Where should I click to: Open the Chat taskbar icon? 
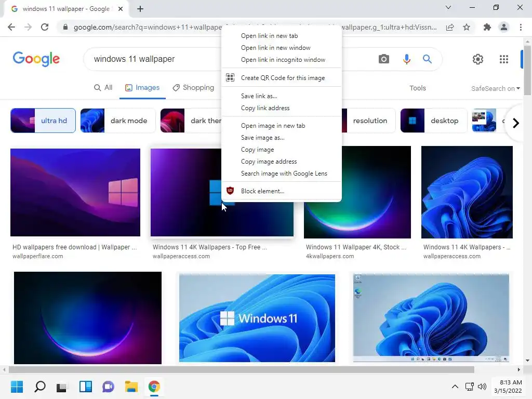point(108,387)
